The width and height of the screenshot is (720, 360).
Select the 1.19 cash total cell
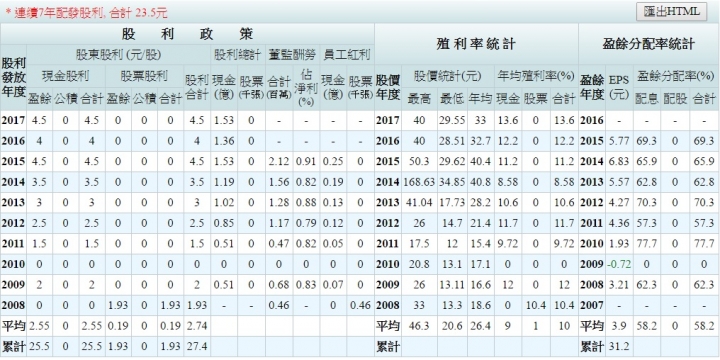[224, 182]
